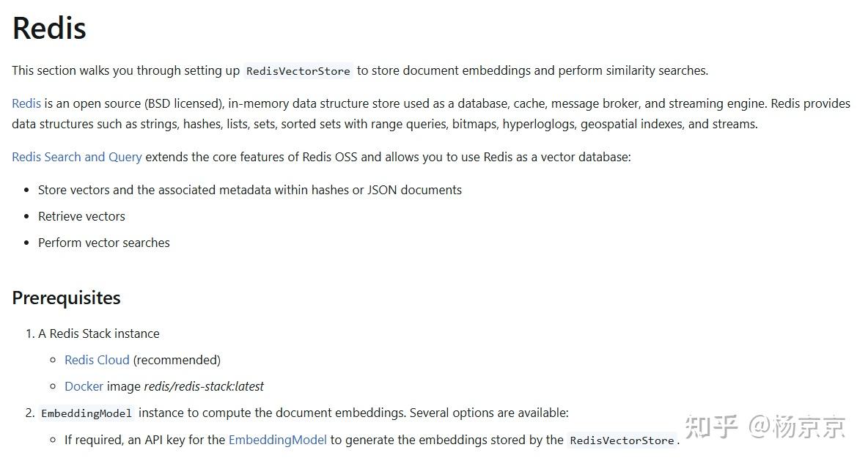Click the italic "redis/redis-stack:latest" image name
868x461 pixels.
pos(204,386)
